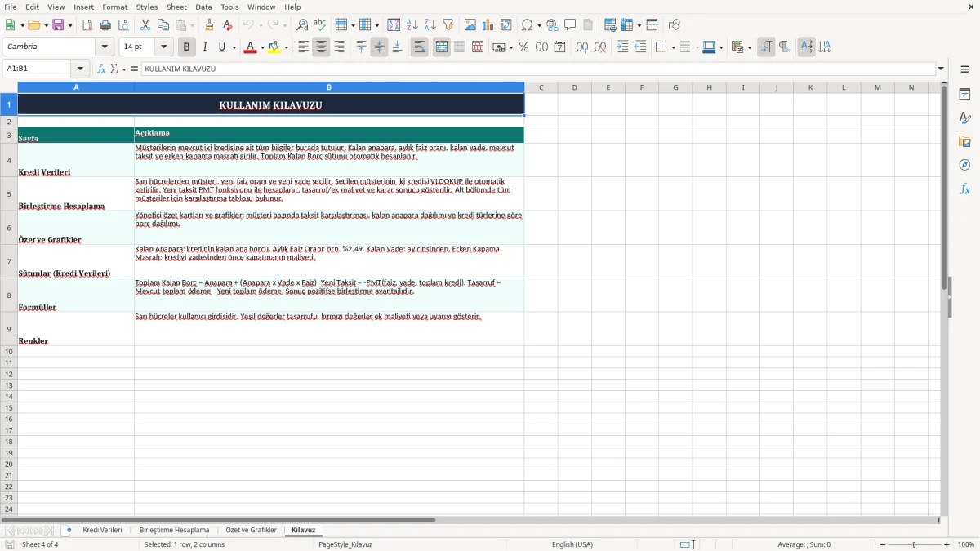Open sidebar Styles panel icon

pyautogui.click(x=964, y=118)
